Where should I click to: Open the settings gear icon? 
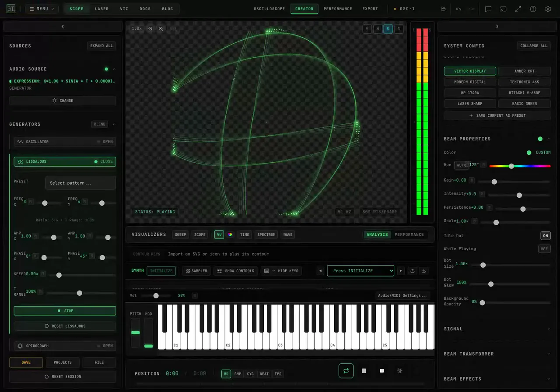click(x=548, y=9)
